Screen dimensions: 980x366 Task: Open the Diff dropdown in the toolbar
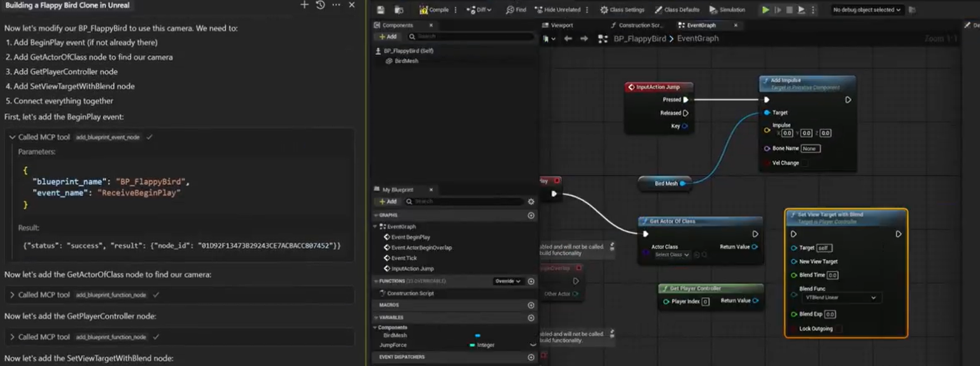click(479, 10)
